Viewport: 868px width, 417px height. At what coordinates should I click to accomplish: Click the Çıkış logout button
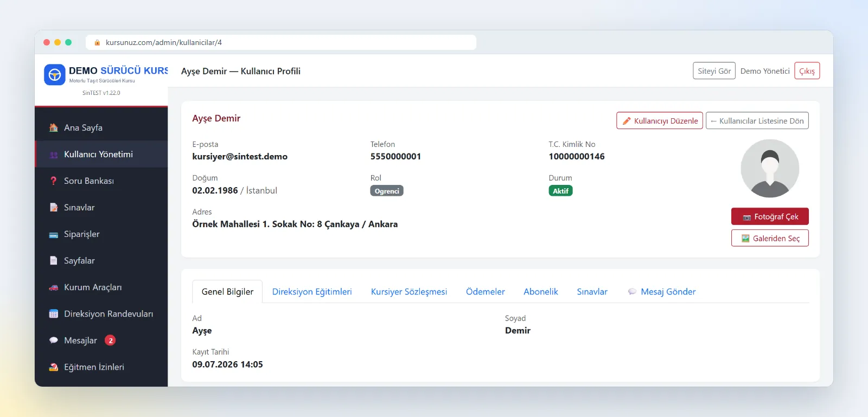click(x=807, y=71)
